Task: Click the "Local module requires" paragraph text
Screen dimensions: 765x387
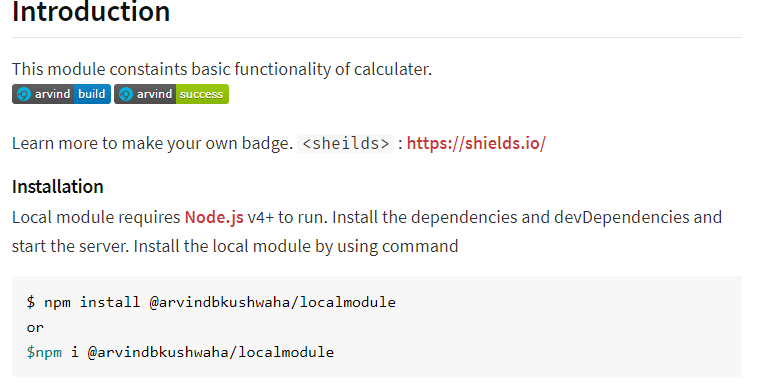Action: coord(96,218)
